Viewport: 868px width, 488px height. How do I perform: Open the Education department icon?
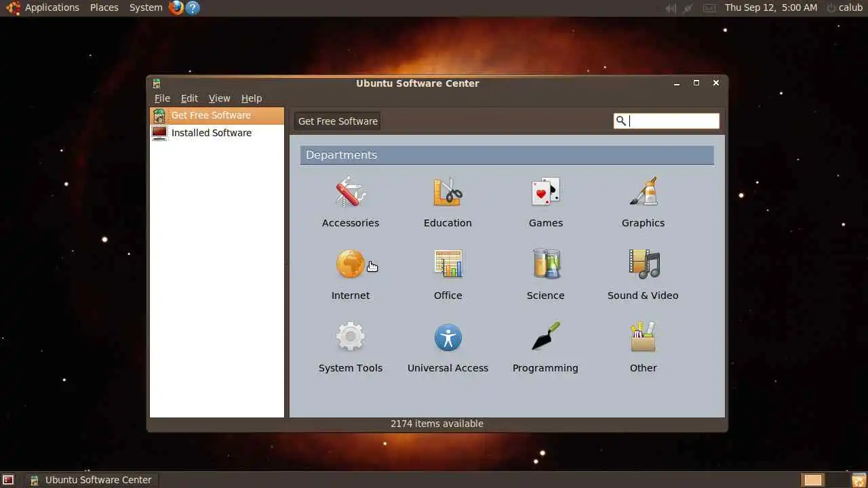coord(448,192)
